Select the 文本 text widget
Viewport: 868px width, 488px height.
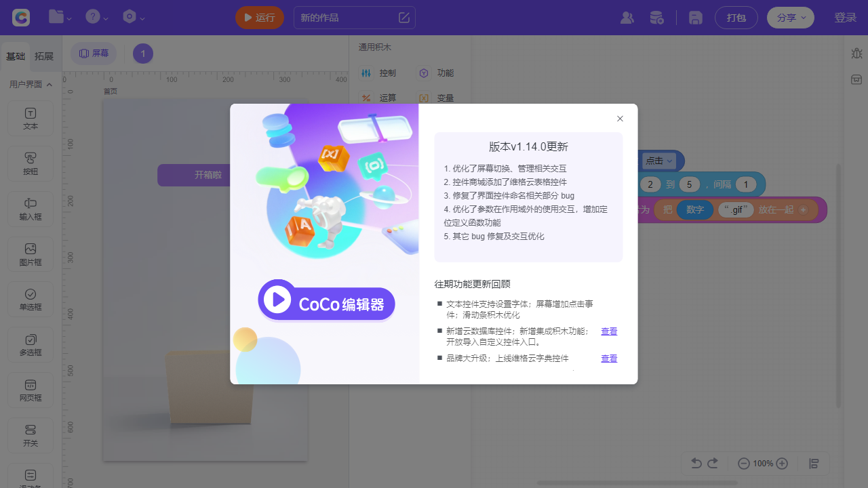click(31, 119)
